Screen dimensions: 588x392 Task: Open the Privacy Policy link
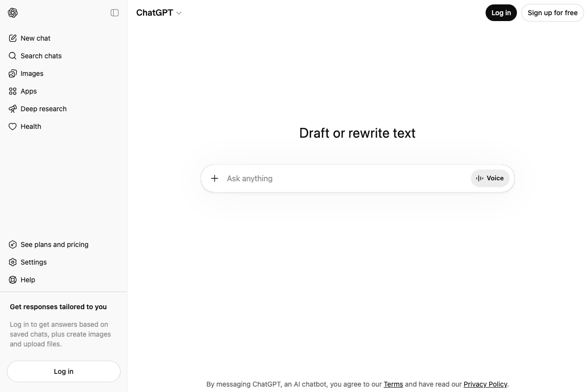(x=486, y=384)
